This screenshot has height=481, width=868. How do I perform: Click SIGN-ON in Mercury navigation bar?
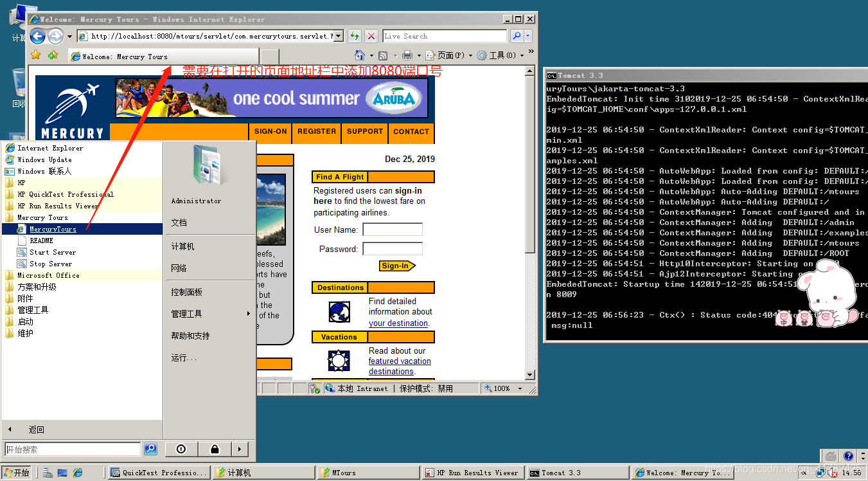(x=270, y=131)
